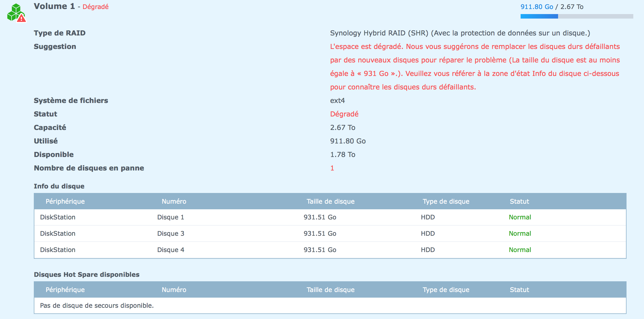This screenshot has width=644, height=319.
Task: Click Statut header in Hot Spare table
Action: (519, 290)
